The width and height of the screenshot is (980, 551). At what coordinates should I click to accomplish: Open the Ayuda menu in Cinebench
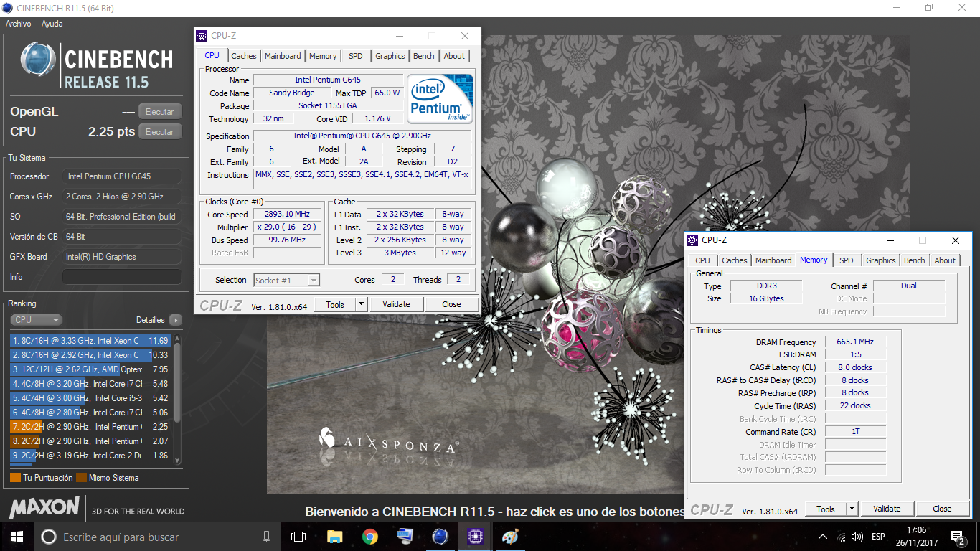[x=52, y=24]
